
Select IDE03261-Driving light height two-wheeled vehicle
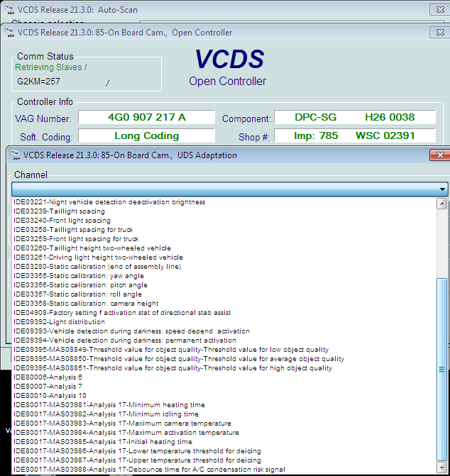(224, 258)
